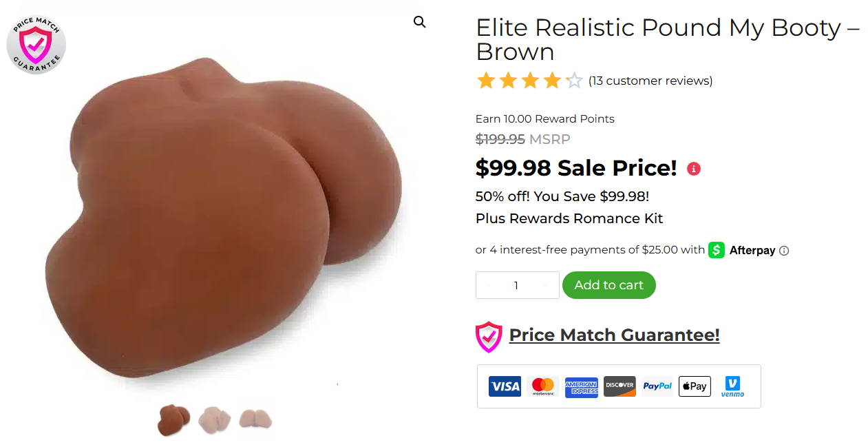This screenshot has height=447, width=868.
Task: Click the quantity input field
Action: (516, 286)
